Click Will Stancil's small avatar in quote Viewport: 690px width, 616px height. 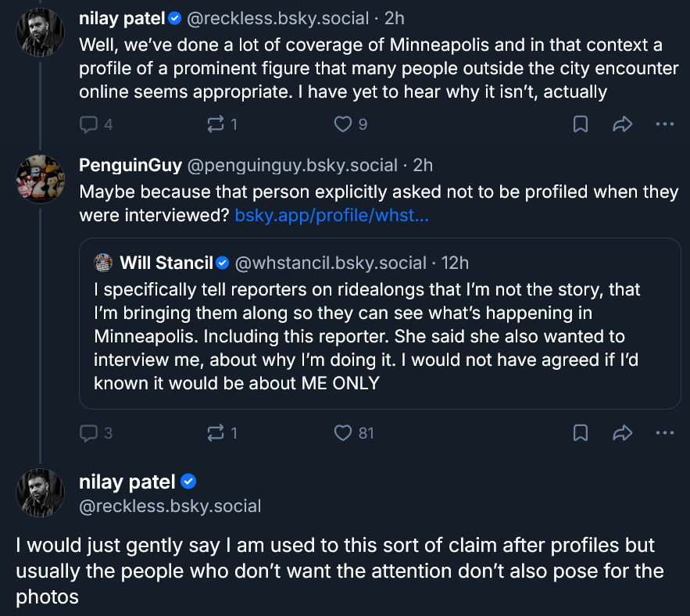tap(104, 263)
